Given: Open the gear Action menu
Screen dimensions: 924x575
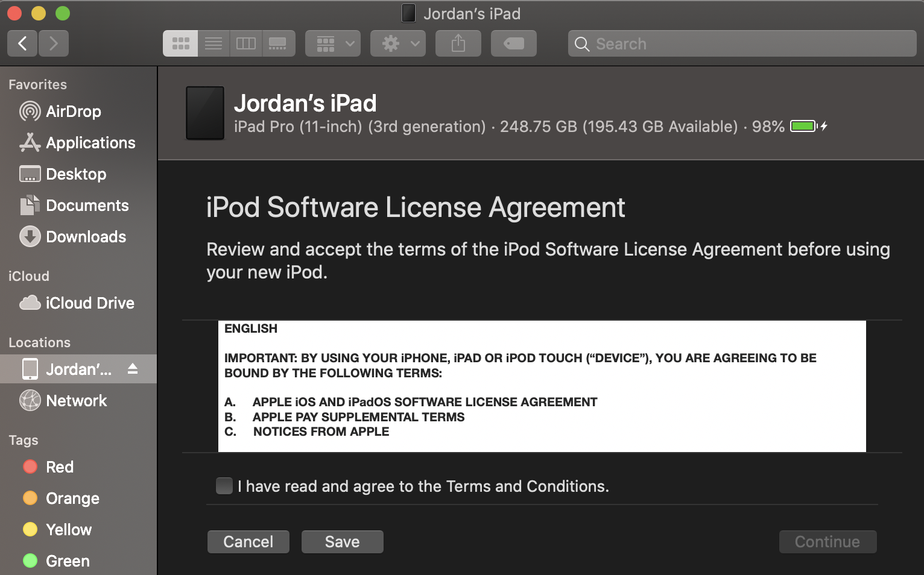Looking at the screenshot, I should [x=398, y=43].
